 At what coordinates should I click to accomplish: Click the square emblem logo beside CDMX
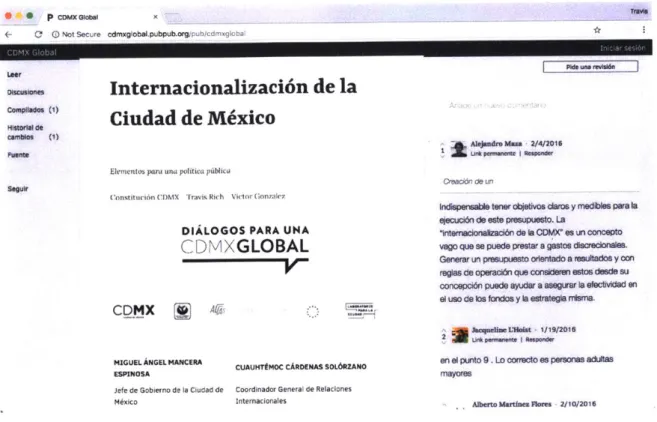click(x=182, y=311)
